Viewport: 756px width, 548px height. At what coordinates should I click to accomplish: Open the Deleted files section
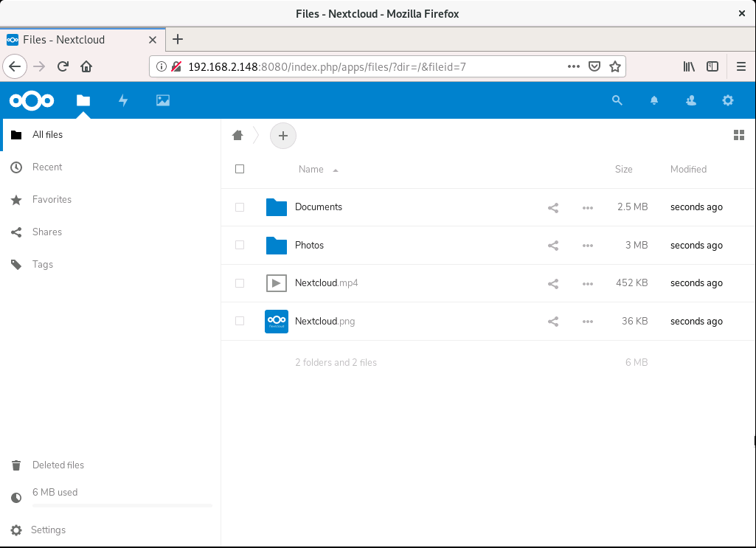58,465
